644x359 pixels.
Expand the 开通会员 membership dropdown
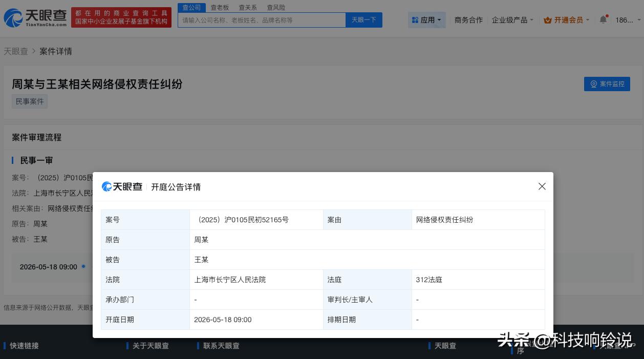click(x=587, y=20)
